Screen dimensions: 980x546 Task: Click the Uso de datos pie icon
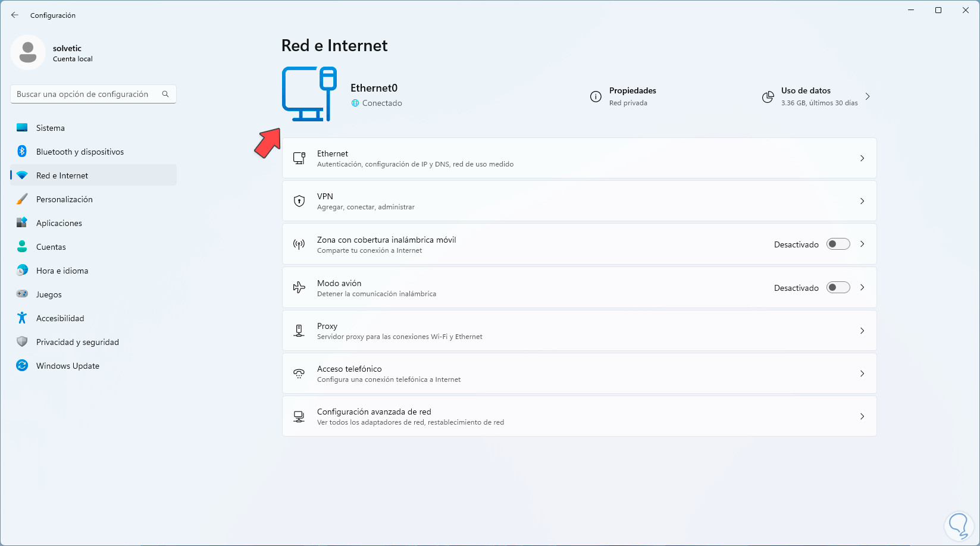tap(768, 97)
